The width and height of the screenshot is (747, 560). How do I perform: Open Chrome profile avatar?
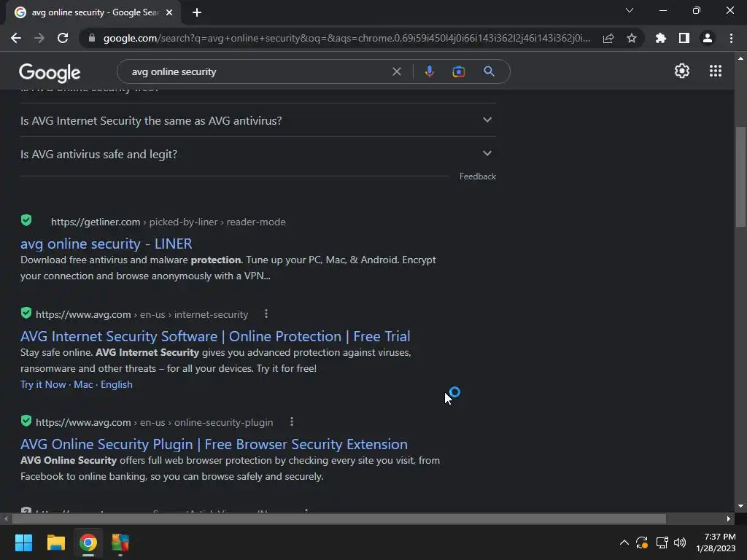pos(708,38)
